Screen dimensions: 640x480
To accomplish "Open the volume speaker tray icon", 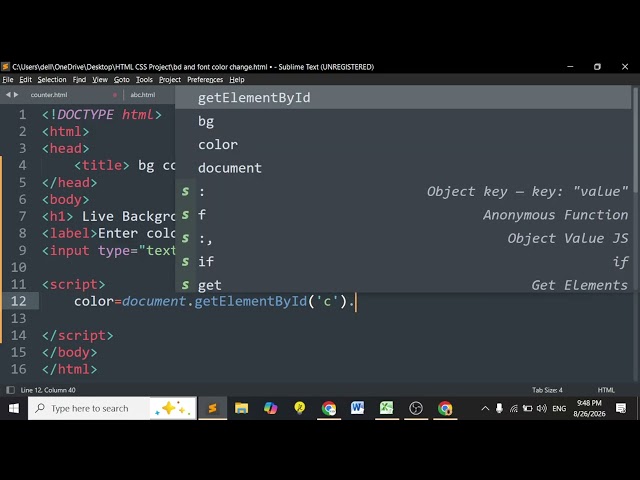I will coord(542,408).
